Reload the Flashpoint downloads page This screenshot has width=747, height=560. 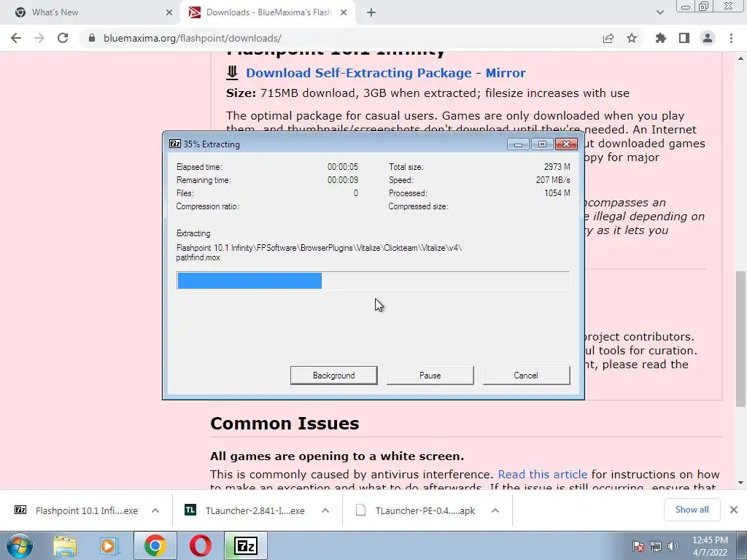(x=63, y=38)
